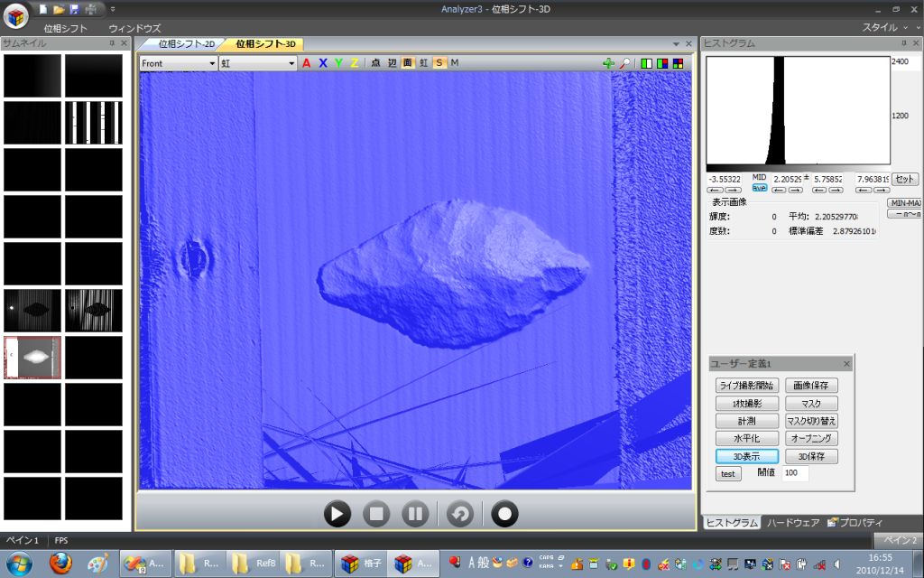Click the four-color grid layout icon
The height and width of the screenshot is (578, 924).
679,63
